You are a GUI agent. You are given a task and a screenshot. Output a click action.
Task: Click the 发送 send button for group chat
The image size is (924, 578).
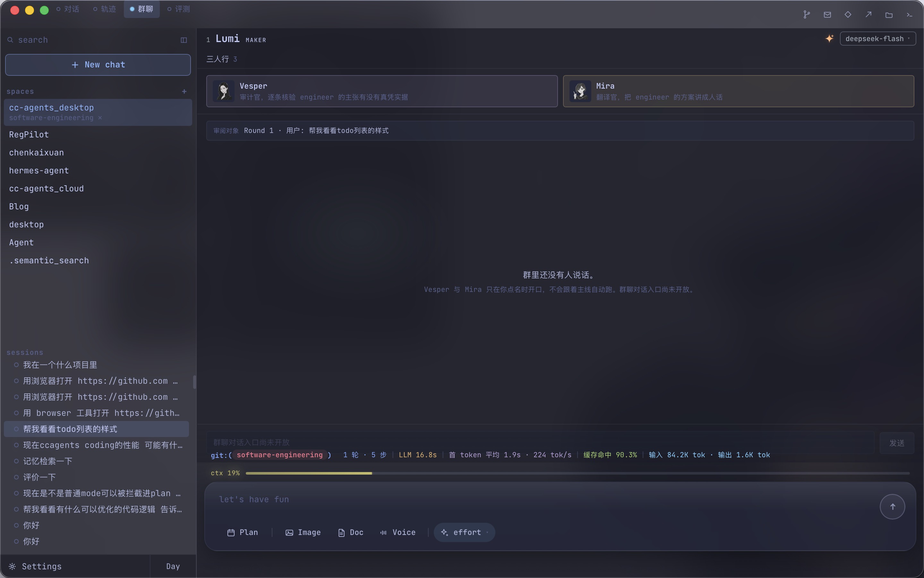coord(896,443)
